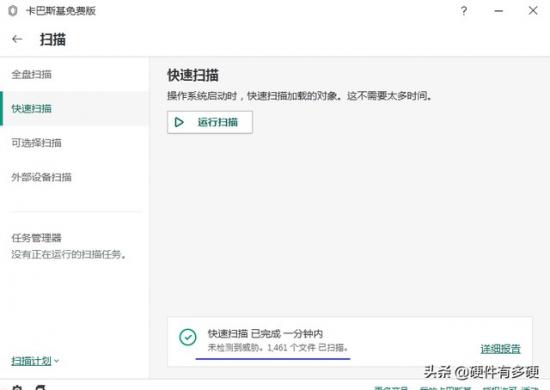Screen dimensions: 550x390
Task: Start scan with 运行扫描 button
Action: [x=210, y=122]
